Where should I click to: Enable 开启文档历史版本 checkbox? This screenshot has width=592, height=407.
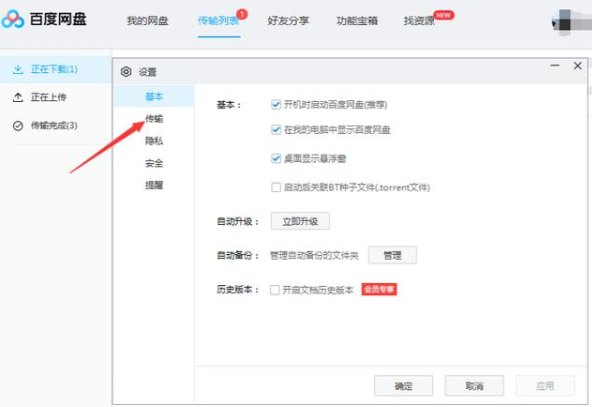[x=275, y=290]
